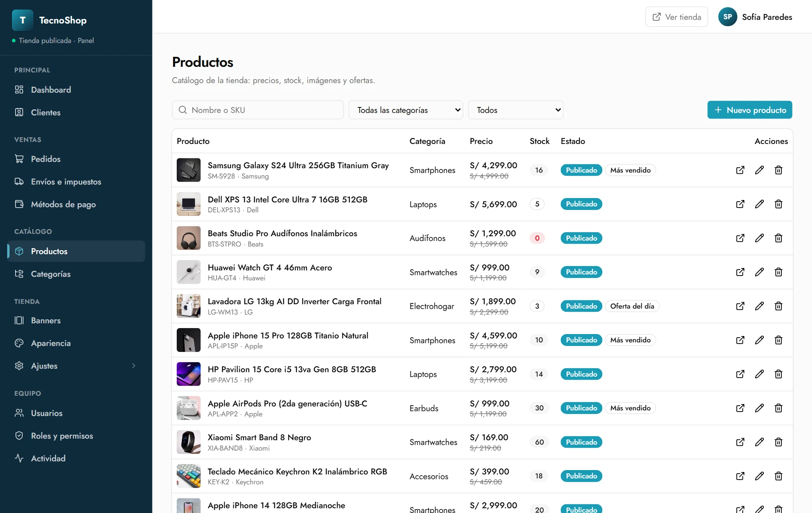The image size is (812, 513).
Task: Open Xiaomi Smart Band 8 in store
Action: coord(740,442)
